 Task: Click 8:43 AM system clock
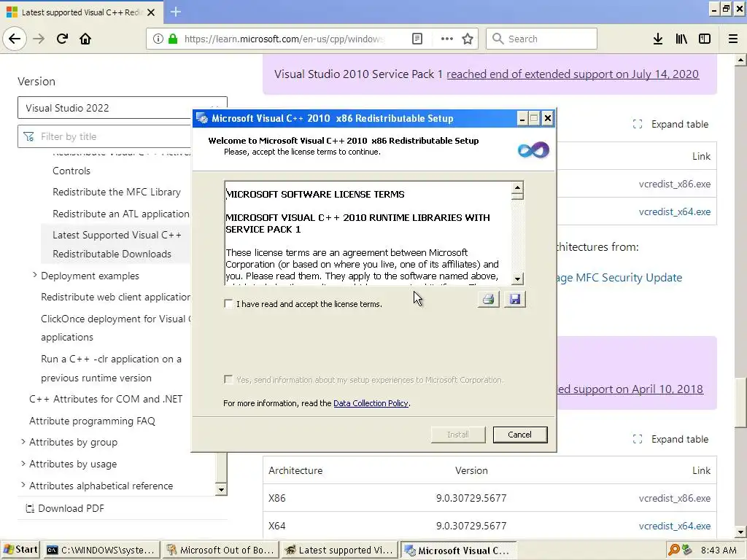tap(719, 550)
